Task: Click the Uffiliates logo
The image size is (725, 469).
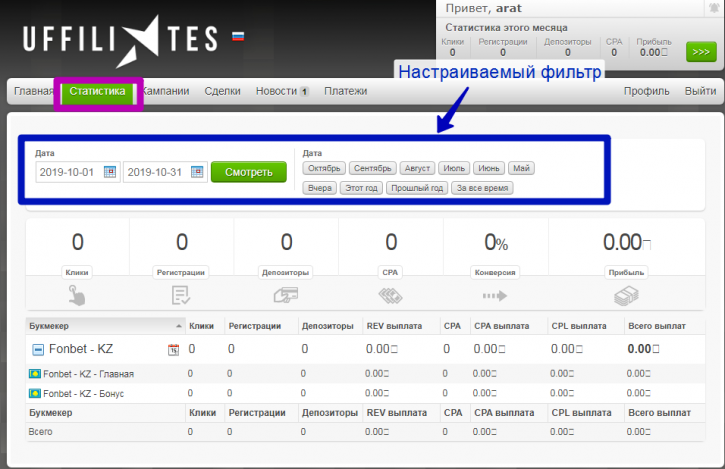Action: (x=120, y=41)
